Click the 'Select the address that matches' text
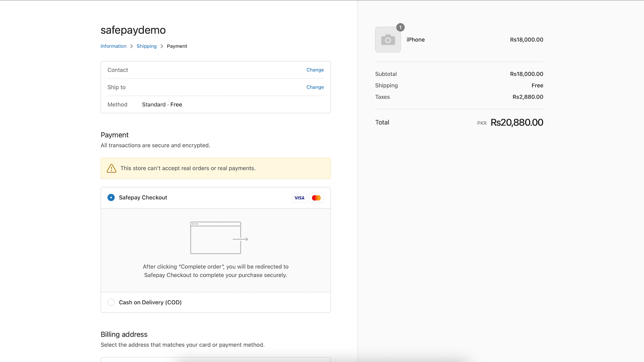This screenshot has width=644, height=362. [183, 345]
